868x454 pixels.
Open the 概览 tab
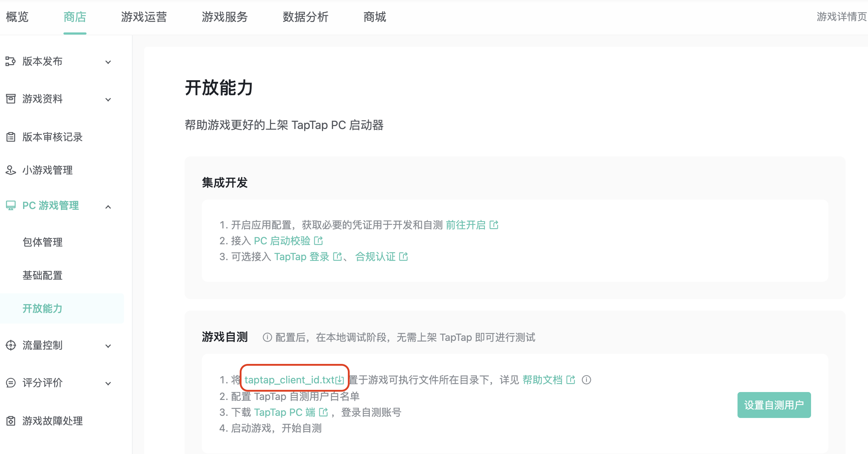pos(17,17)
